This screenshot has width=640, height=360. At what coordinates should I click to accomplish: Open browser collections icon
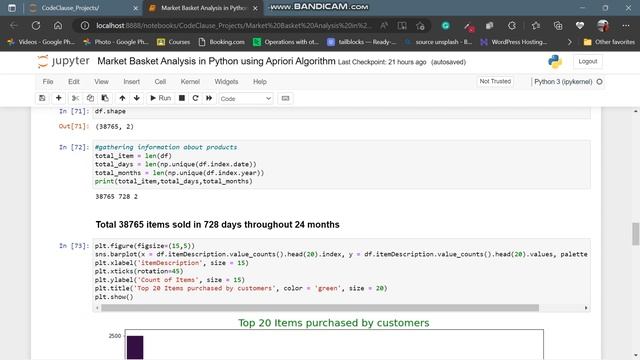[x=558, y=26]
